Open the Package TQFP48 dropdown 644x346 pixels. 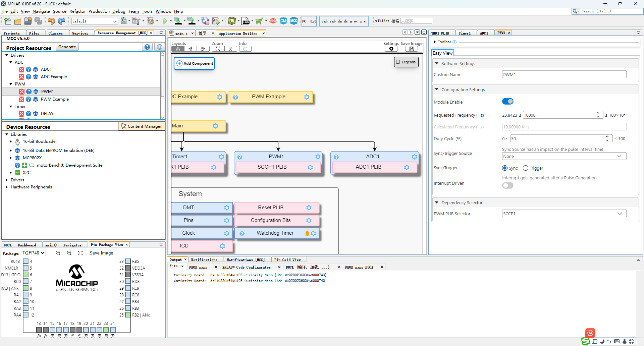click(x=33, y=253)
